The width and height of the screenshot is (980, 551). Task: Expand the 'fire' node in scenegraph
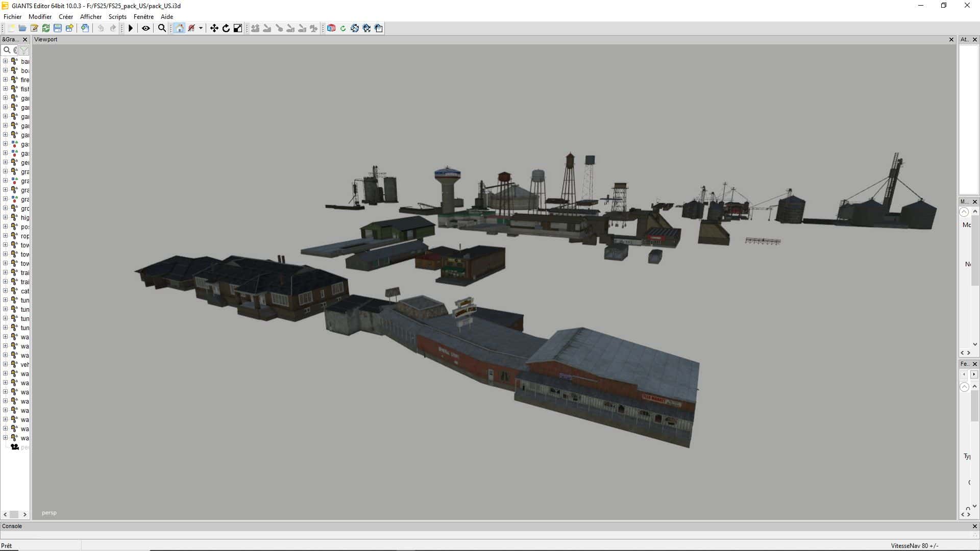tap(5, 80)
